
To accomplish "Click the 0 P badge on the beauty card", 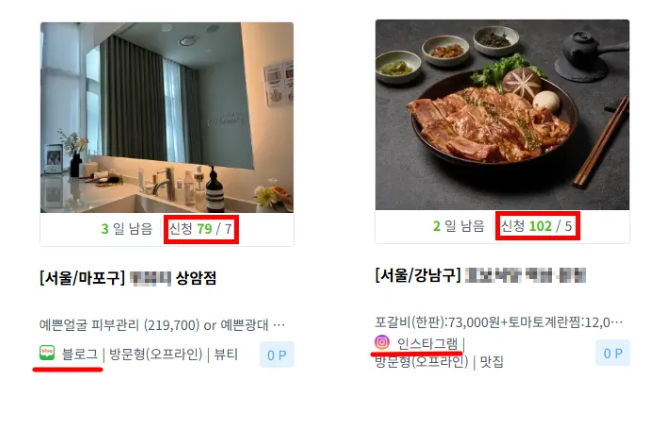I will tap(277, 355).
